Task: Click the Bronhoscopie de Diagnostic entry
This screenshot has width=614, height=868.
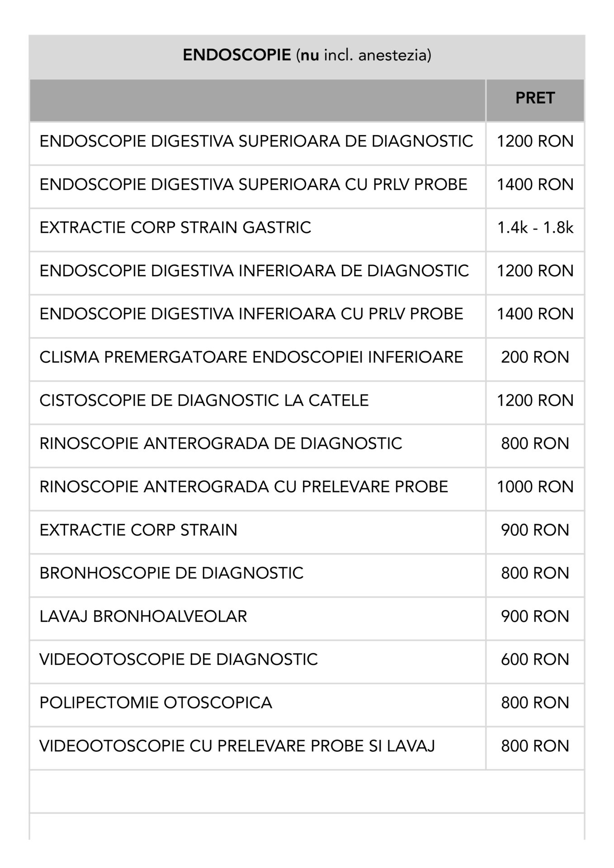Action: click(171, 573)
